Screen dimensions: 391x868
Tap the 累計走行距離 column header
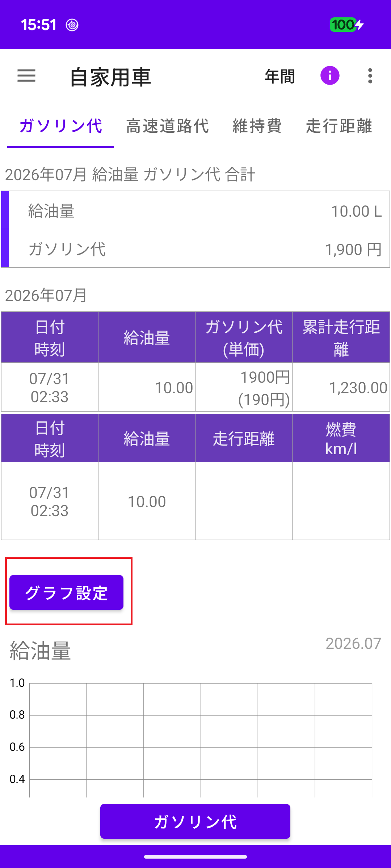point(341,337)
